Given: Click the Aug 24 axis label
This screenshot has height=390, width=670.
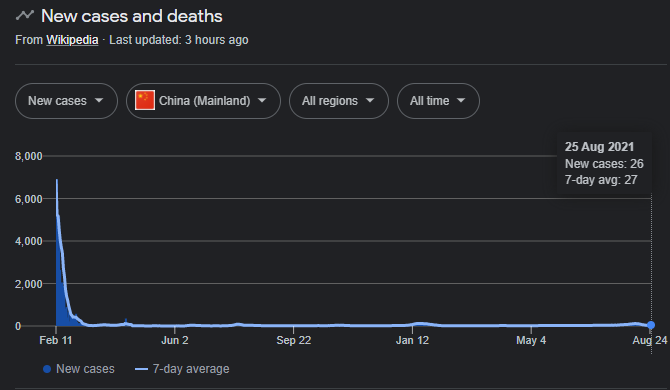Looking at the screenshot, I should [649, 340].
